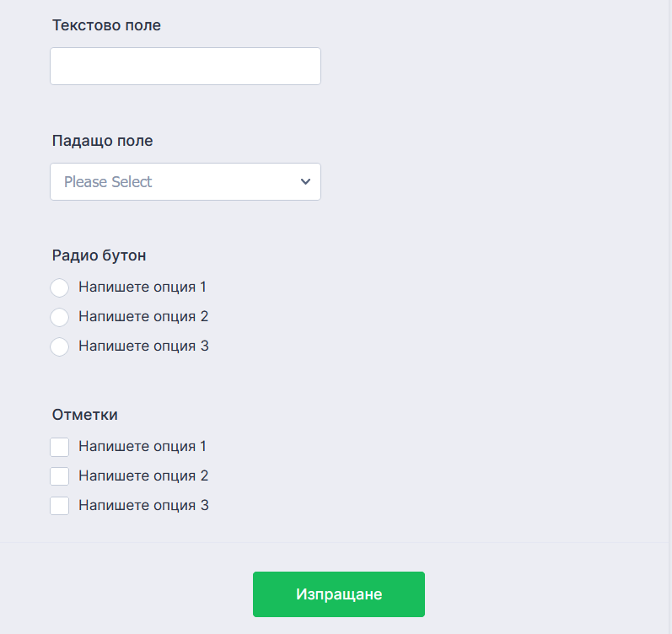Image resolution: width=672 pixels, height=634 pixels.
Task: Click label text of third radio option
Action: pyautogui.click(x=143, y=346)
